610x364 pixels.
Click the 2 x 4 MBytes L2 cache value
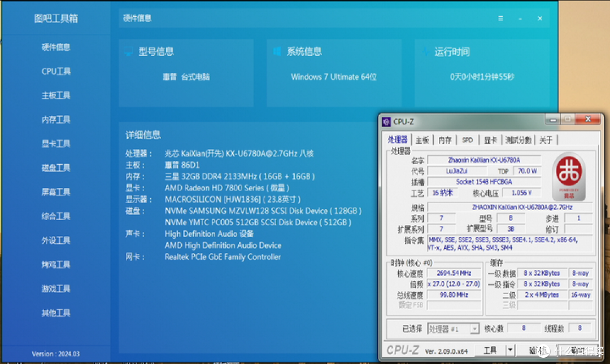(542, 295)
